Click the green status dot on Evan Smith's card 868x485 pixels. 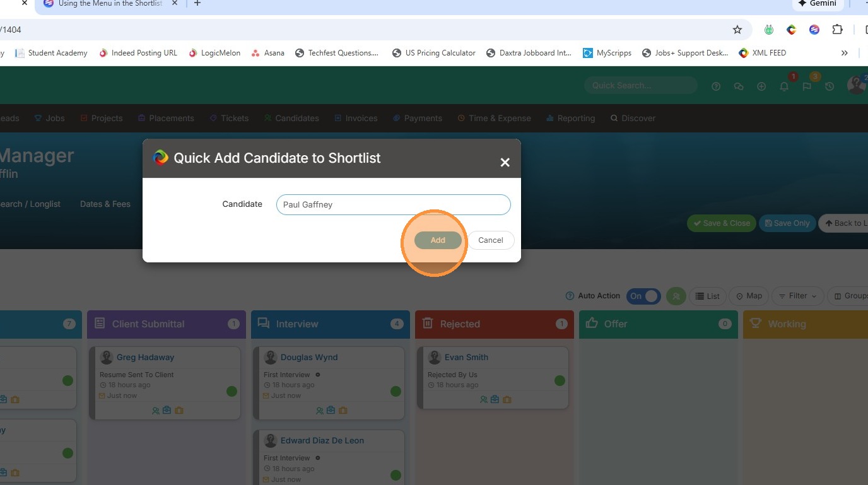[560, 380]
